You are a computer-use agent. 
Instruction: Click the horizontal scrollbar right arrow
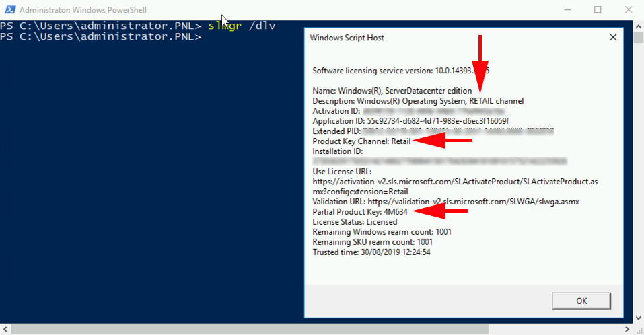pyautogui.click(x=627, y=329)
